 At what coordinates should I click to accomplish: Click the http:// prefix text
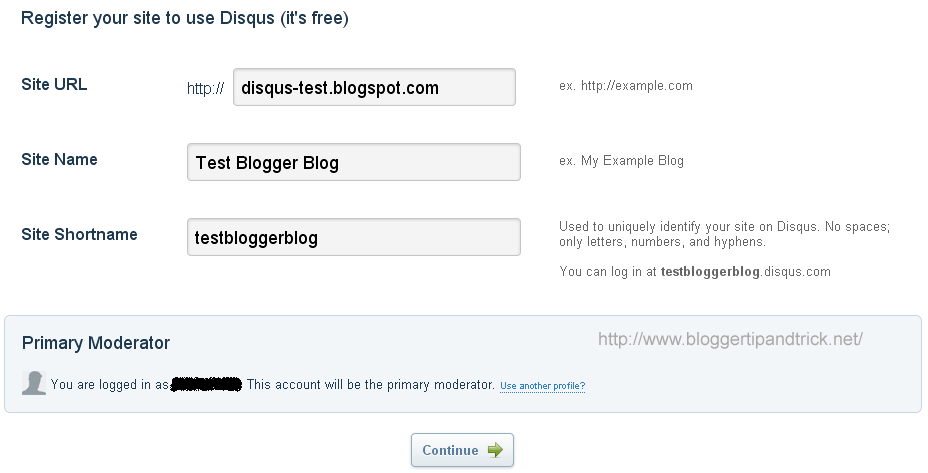[205, 89]
